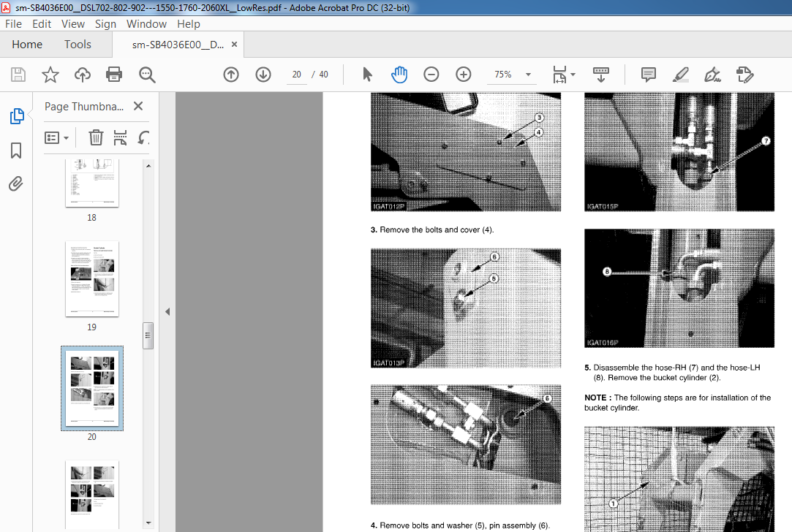Click text 'Disassemble the hose-RH (7)'
Image resolution: width=792 pixels, height=532 pixels.
coord(646,368)
